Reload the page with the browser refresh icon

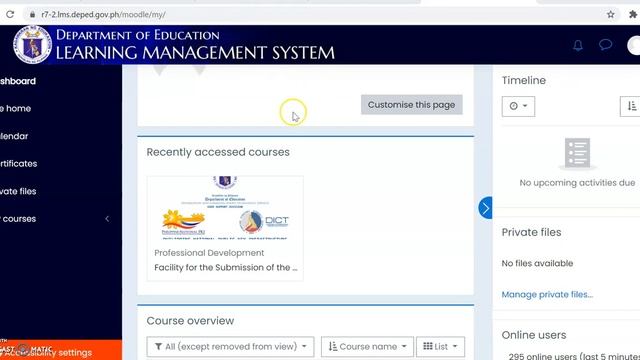[10, 14]
